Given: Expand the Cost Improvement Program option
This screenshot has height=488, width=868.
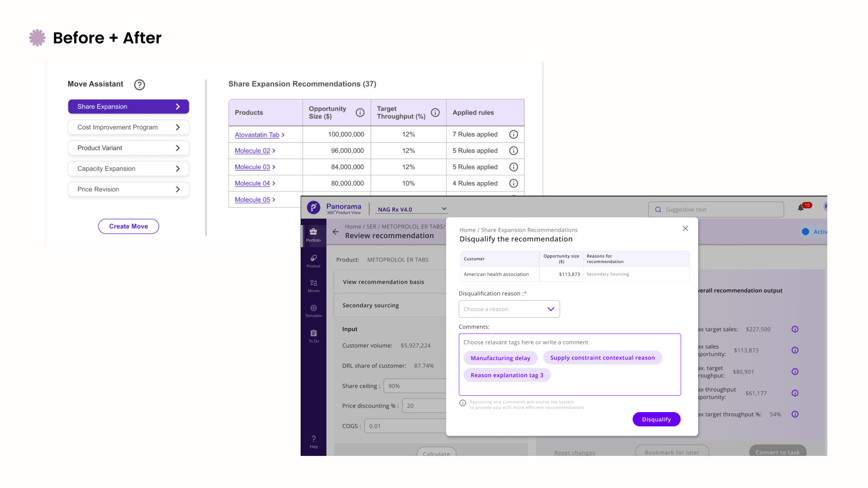Looking at the screenshot, I should [x=128, y=127].
